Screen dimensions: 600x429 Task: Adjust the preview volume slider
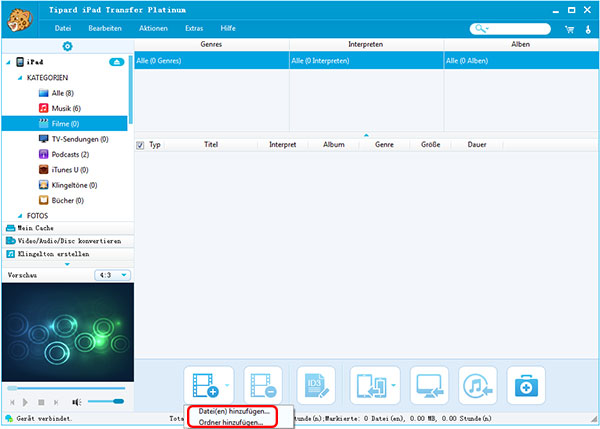coord(106,401)
